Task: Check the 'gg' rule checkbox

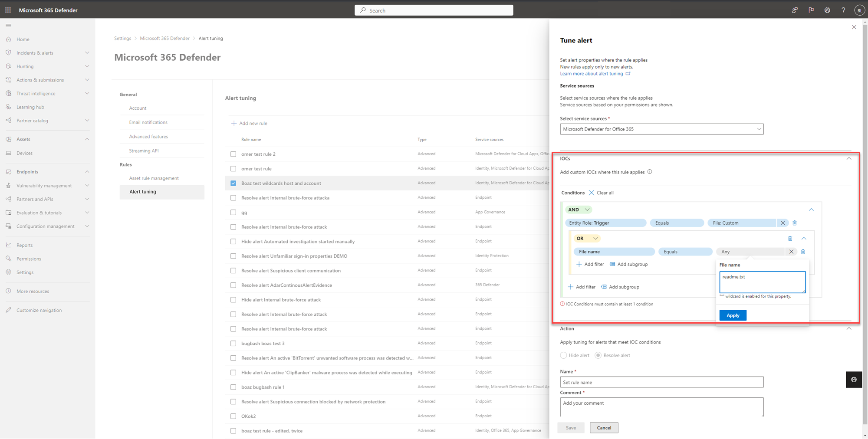Action: 233,212
